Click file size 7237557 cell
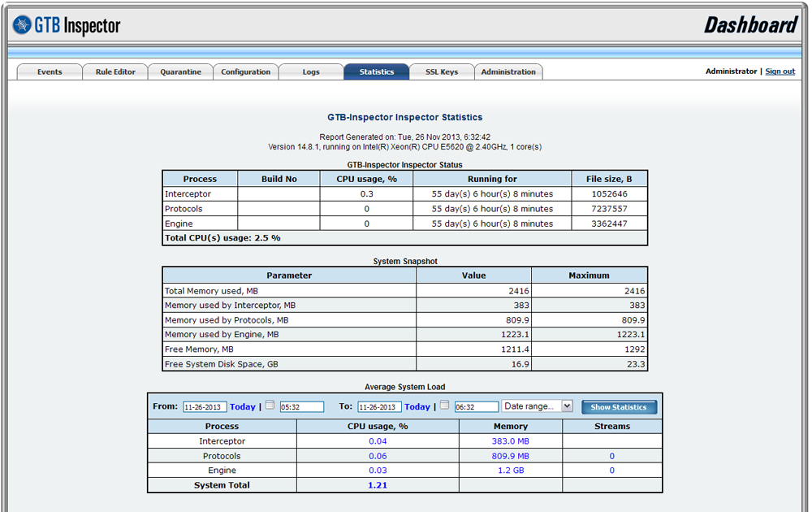 coord(610,209)
